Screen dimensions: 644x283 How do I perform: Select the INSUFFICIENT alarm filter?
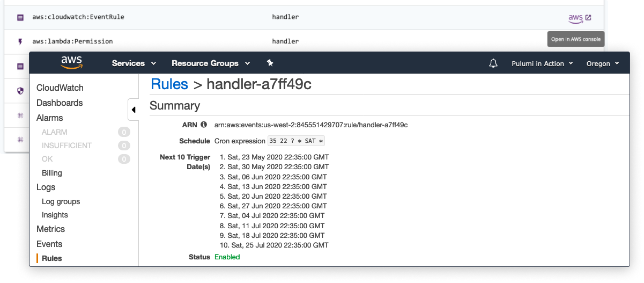(66, 146)
